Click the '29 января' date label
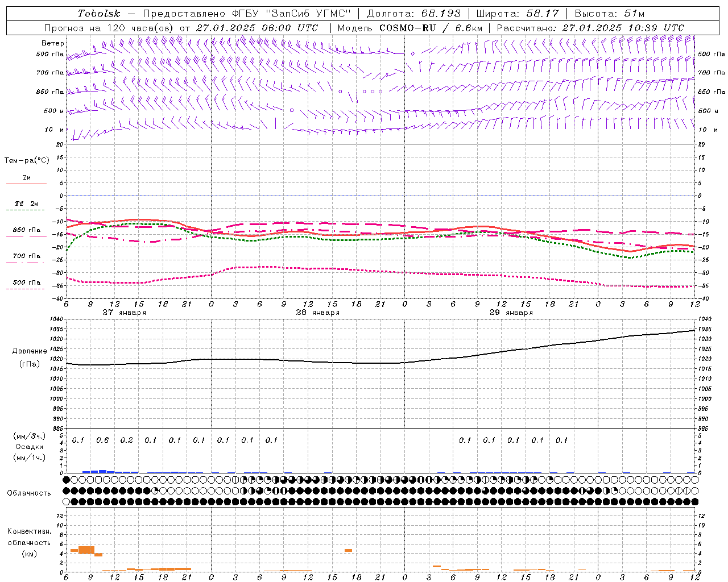The image size is (728, 582). (511, 313)
